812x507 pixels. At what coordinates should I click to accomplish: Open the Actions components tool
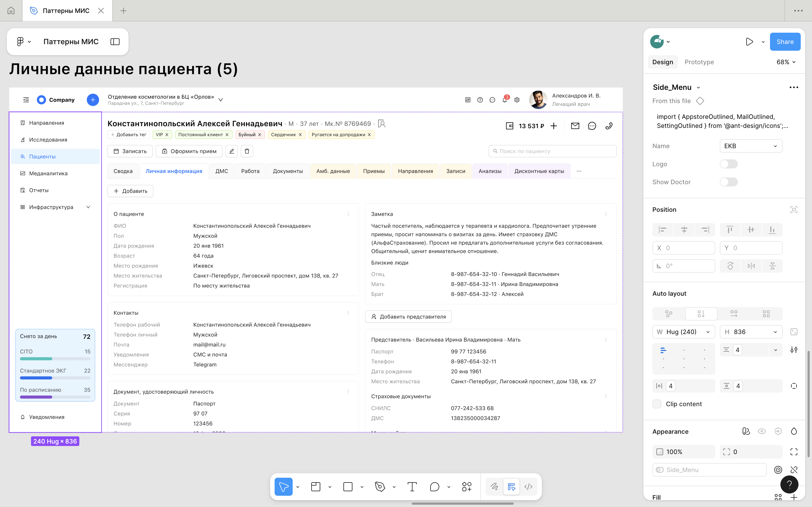click(x=466, y=486)
